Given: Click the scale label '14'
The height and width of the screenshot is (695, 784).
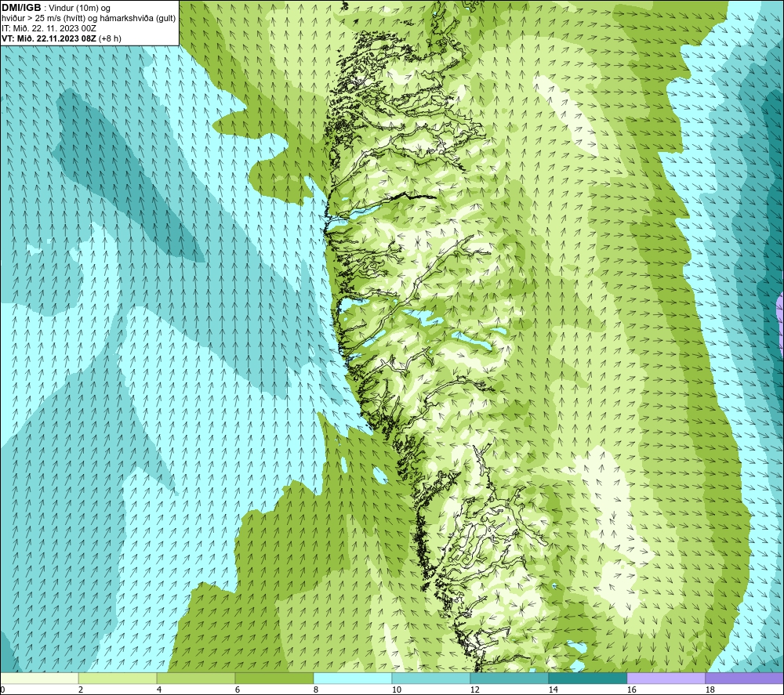Looking at the screenshot, I should 554,690.
